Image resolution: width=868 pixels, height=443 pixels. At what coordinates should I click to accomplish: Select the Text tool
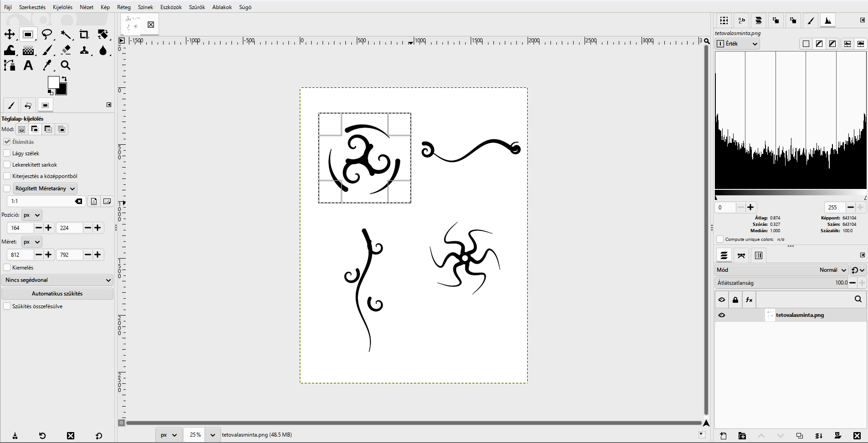28,66
